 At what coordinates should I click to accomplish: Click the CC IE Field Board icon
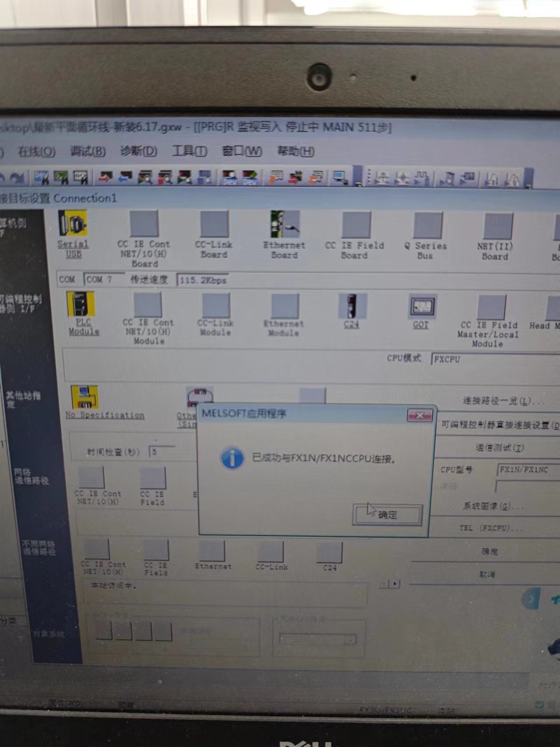point(356,226)
